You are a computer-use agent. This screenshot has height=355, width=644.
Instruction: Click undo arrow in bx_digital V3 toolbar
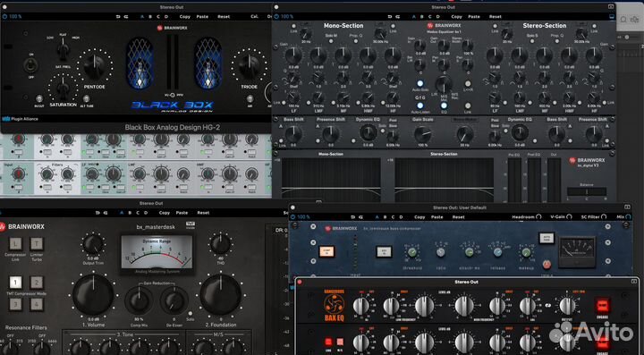pyautogui.click(x=390, y=17)
